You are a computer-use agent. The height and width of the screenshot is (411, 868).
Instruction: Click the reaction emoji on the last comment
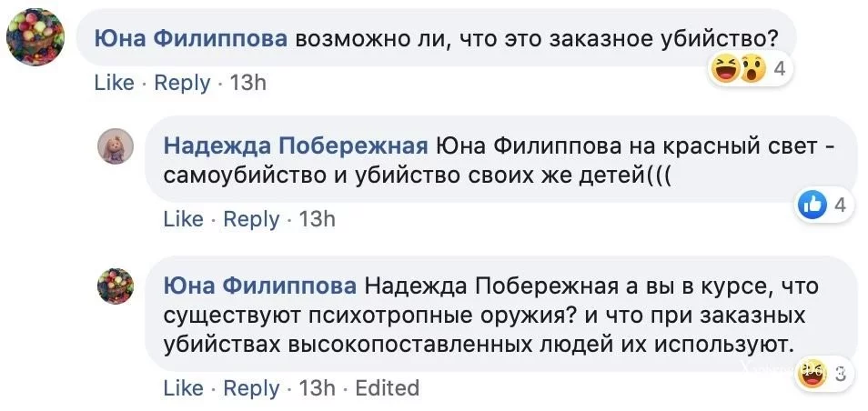click(x=810, y=373)
